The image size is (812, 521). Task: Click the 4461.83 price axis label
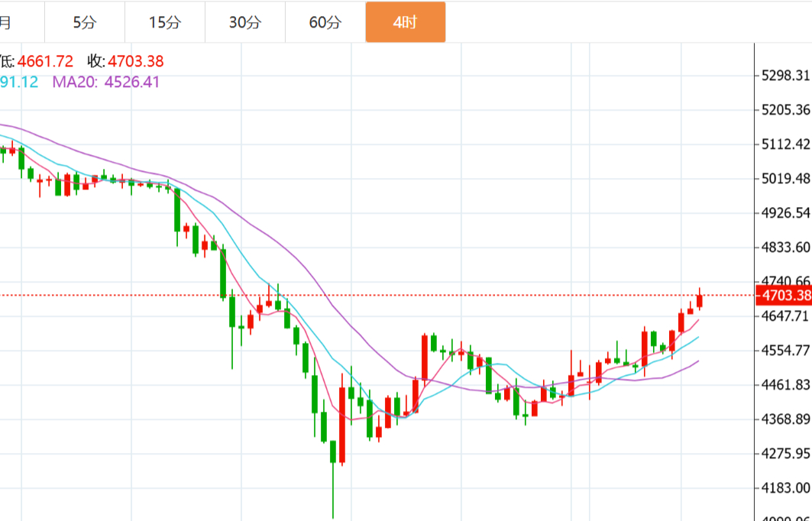(785, 384)
